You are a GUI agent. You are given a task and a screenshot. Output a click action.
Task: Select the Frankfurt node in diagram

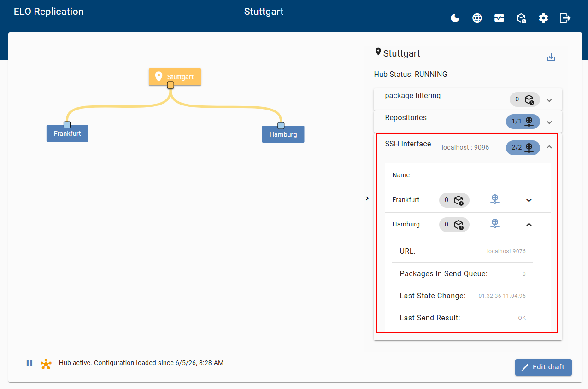coord(67,134)
